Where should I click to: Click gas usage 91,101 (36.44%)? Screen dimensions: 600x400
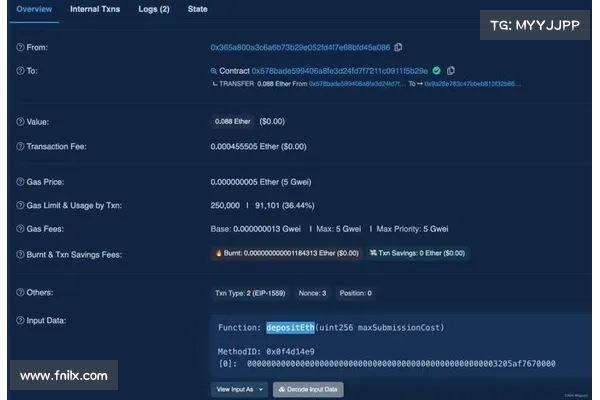285,206
